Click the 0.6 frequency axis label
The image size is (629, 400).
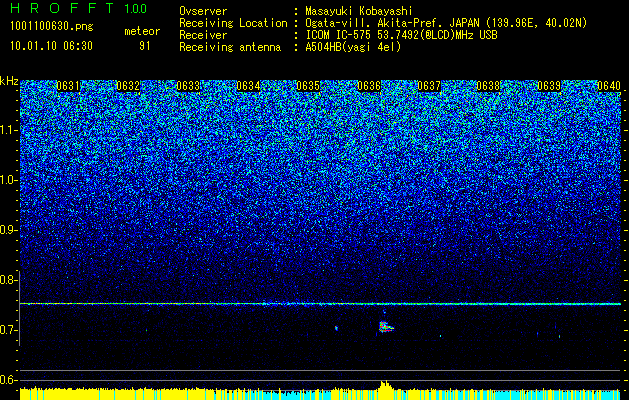click(9, 380)
